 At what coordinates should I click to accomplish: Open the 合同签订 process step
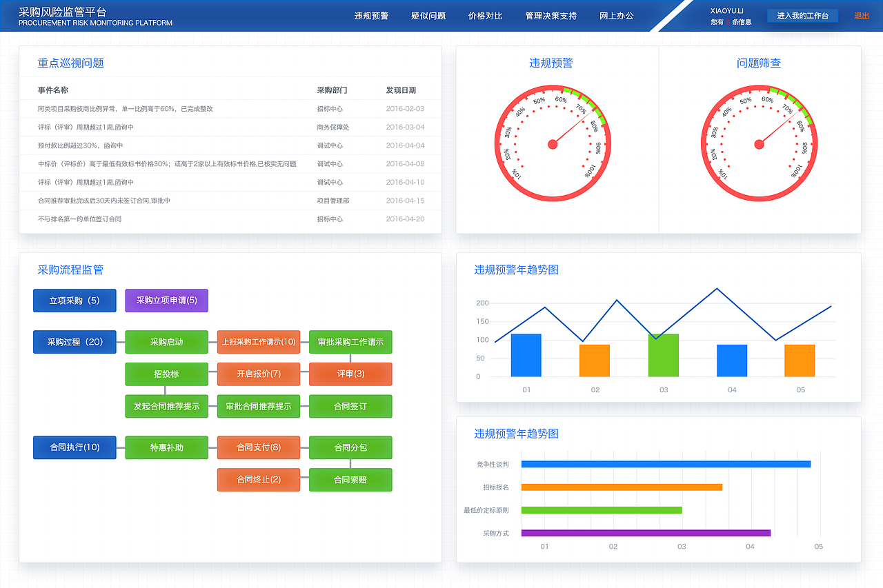point(350,407)
